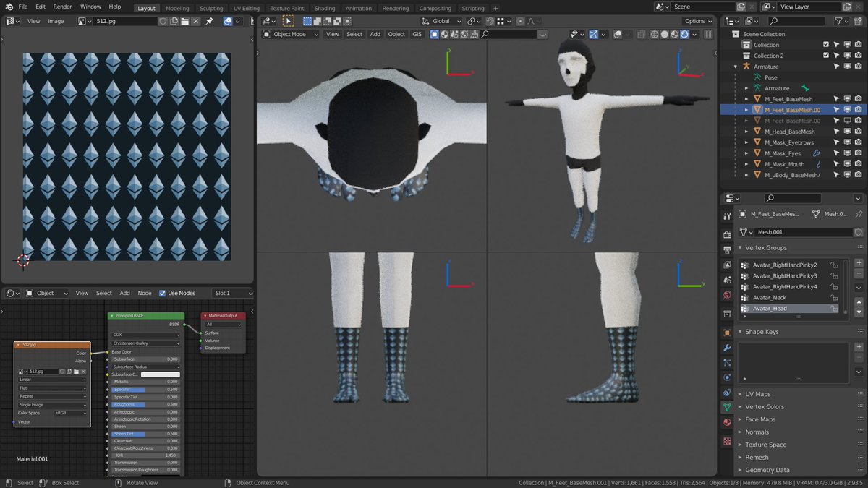Open the Object properties tab icon

(x=727, y=333)
